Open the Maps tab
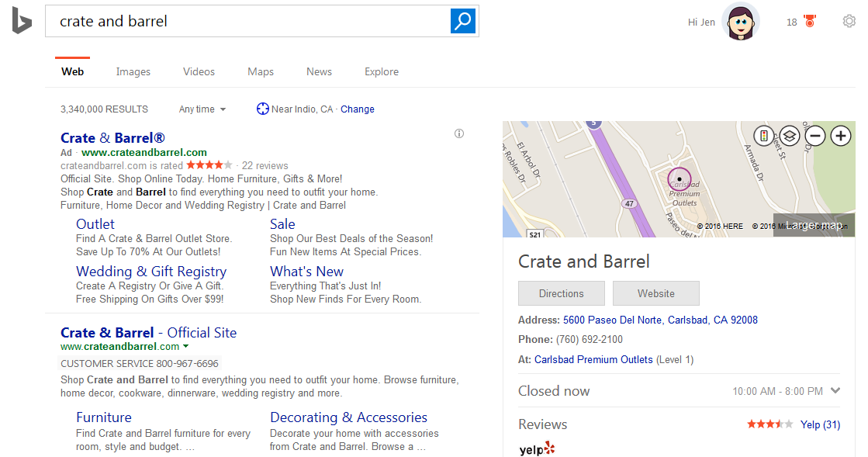868x457 pixels. coord(260,71)
